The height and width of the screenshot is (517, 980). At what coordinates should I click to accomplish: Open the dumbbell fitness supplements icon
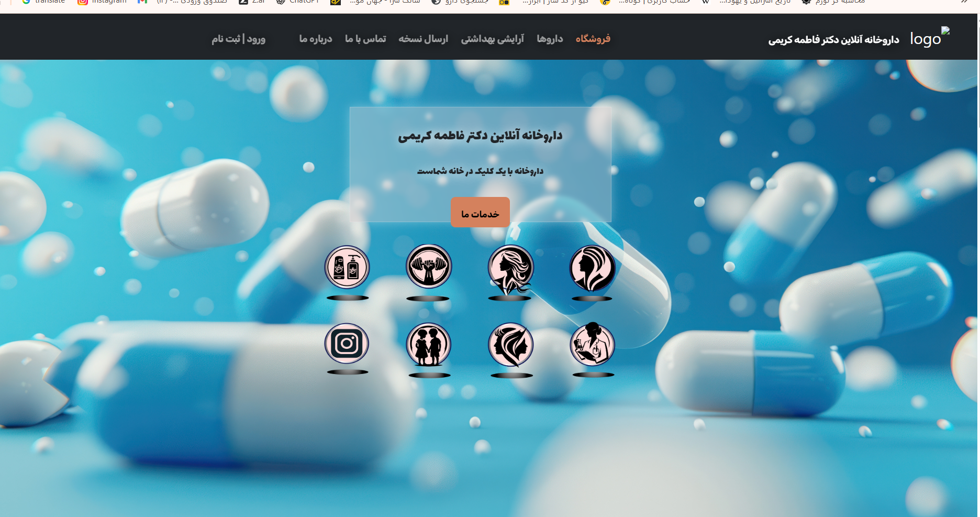pos(428,267)
